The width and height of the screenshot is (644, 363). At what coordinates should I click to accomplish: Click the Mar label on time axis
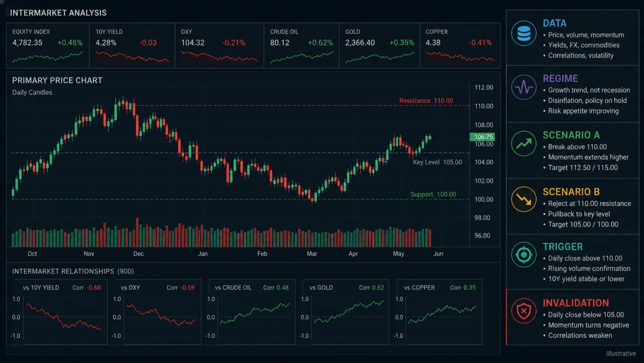point(312,253)
